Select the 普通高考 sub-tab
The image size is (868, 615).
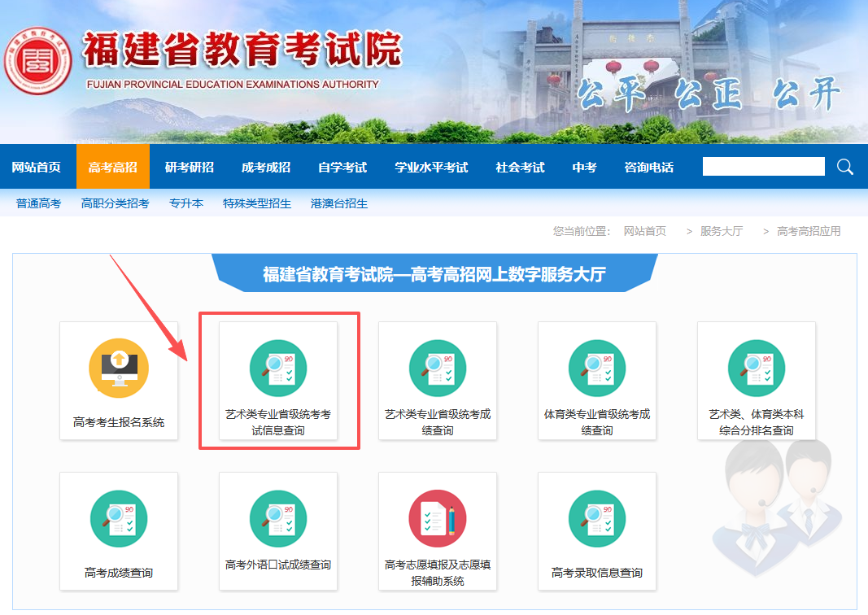click(x=37, y=203)
